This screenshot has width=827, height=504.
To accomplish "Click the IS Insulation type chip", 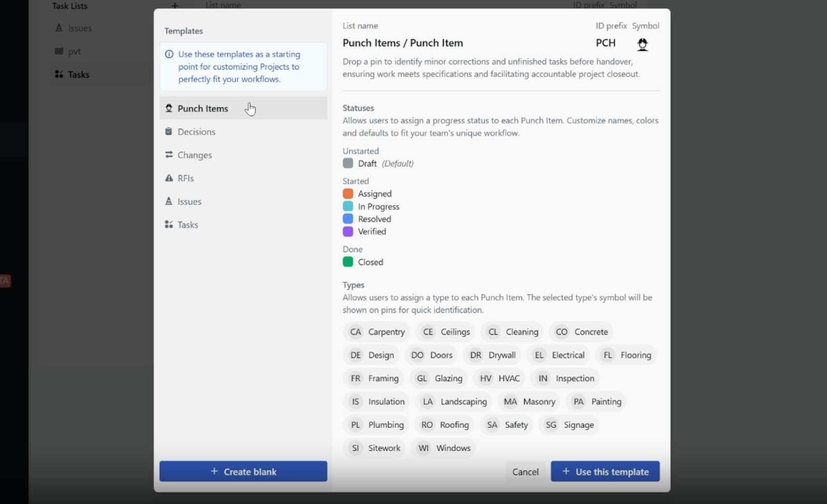I will click(x=376, y=402).
